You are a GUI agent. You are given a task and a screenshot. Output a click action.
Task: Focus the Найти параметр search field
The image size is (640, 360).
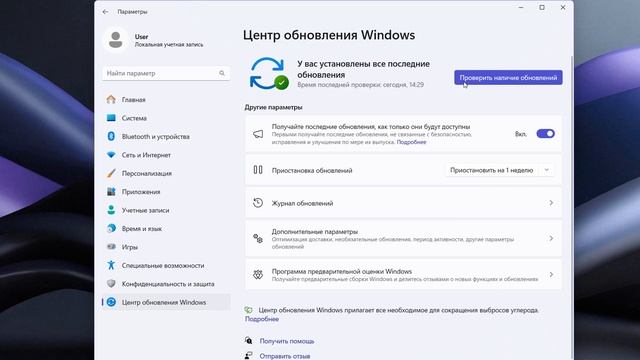tap(166, 73)
